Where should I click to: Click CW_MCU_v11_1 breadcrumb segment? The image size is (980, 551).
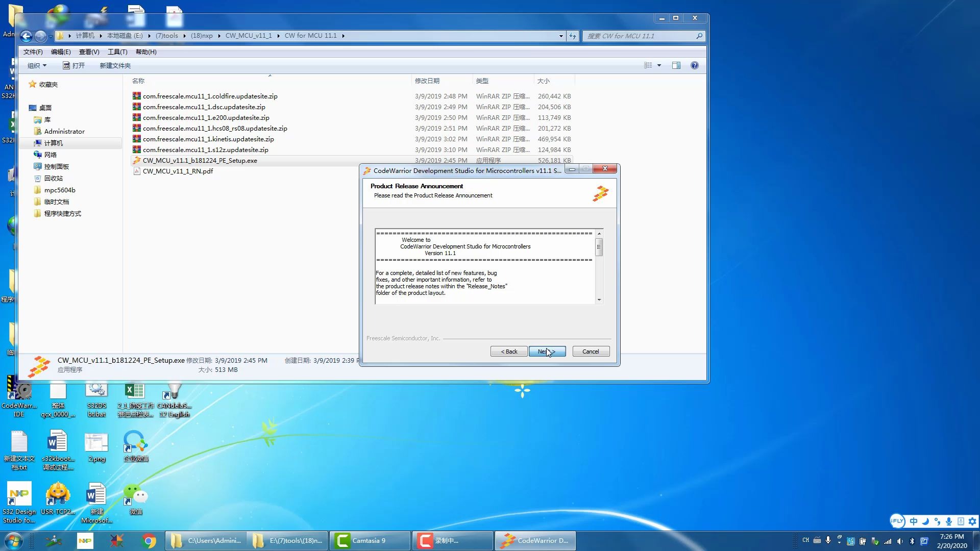click(249, 36)
